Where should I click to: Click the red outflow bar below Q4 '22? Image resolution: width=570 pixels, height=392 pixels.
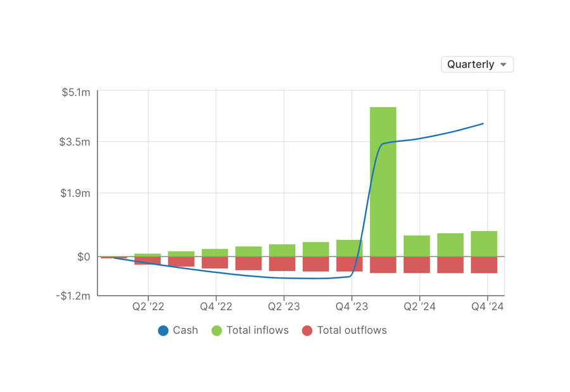point(213,263)
